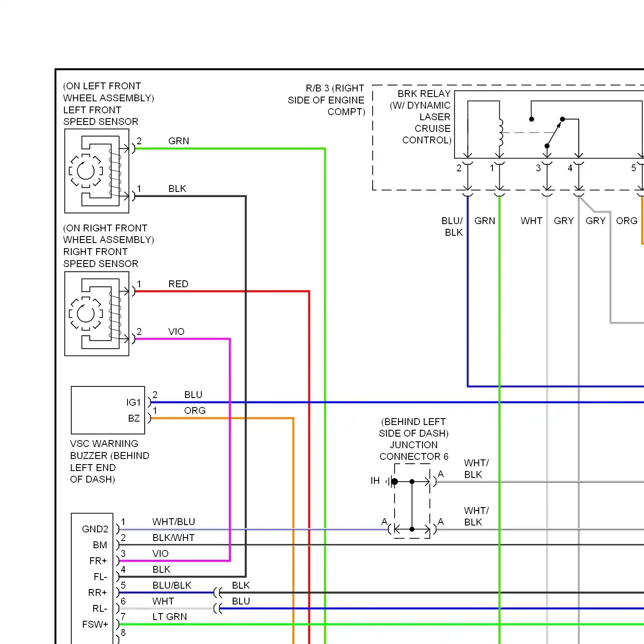Select the GND2 terminal label
The image size is (644, 644).
[x=95, y=529]
